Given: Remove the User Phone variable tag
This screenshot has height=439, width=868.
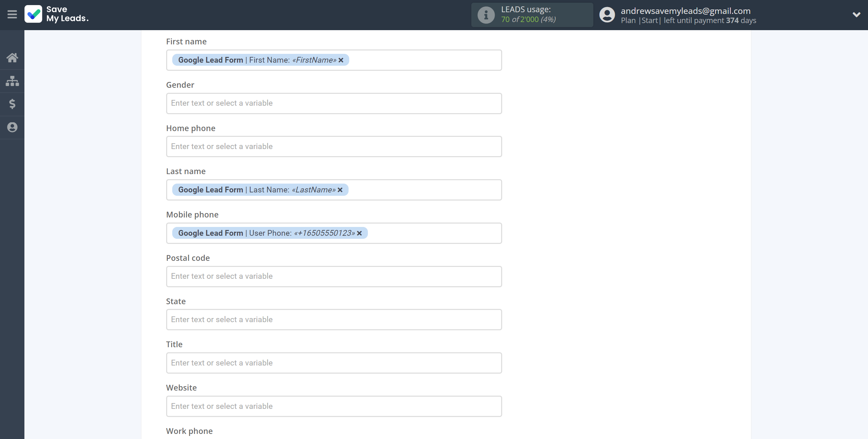Looking at the screenshot, I should coord(359,233).
